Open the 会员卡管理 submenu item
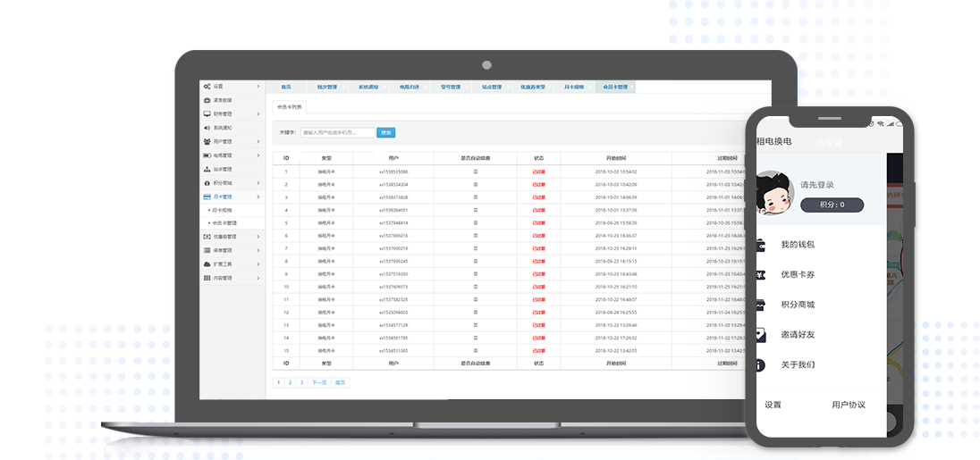The width and height of the screenshot is (980, 460). [224, 223]
